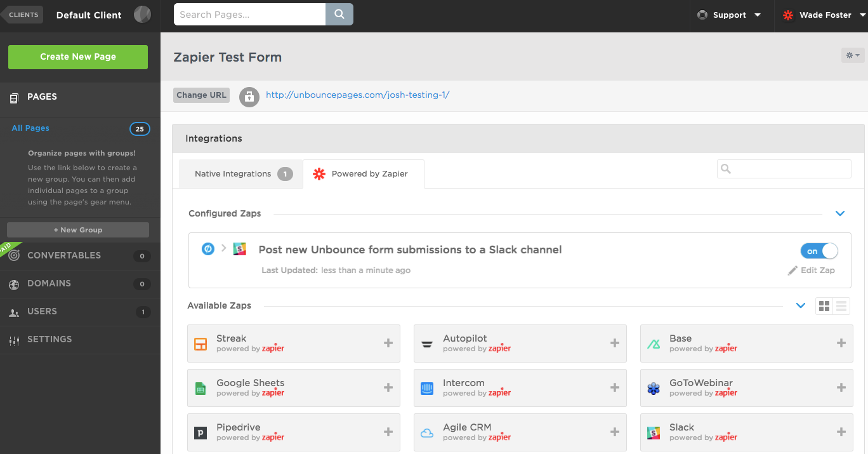Add the Slack zap with plus icon

tap(841, 432)
